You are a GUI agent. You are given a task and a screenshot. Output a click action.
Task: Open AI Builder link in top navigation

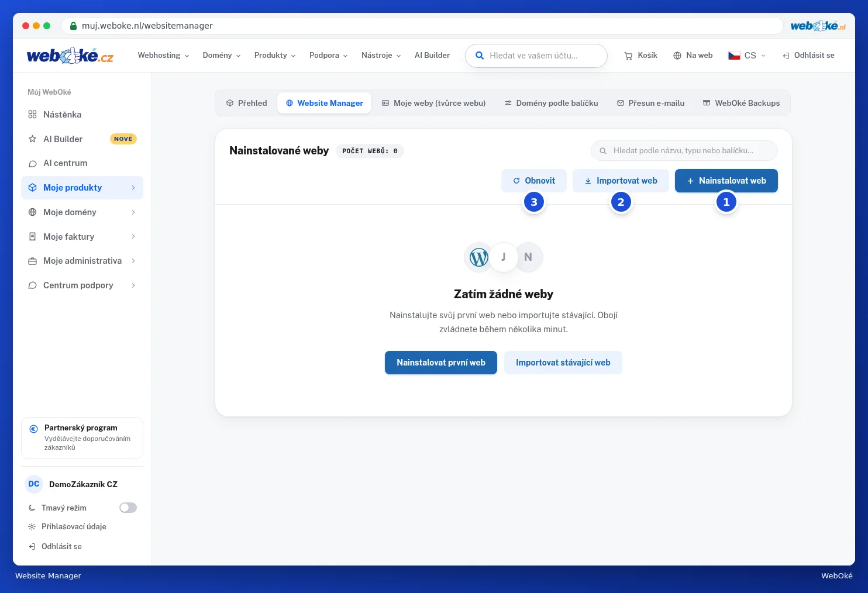click(432, 56)
